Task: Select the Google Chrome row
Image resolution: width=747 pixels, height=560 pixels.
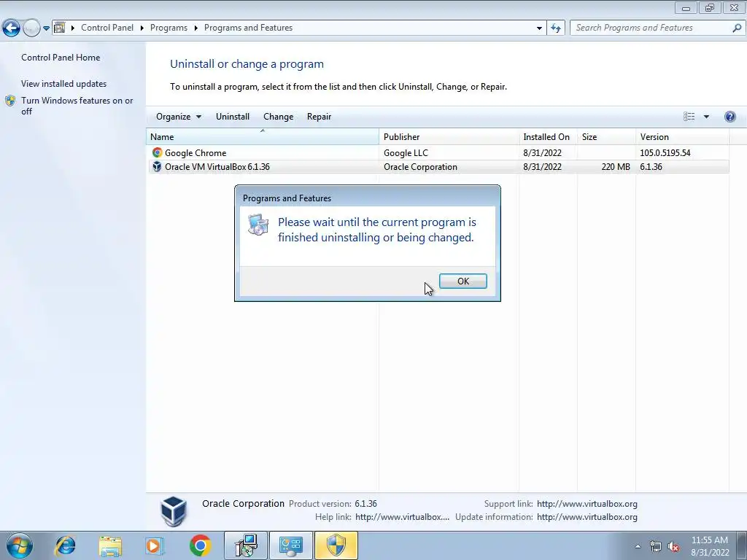Action: pyautogui.click(x=438, y=153)
